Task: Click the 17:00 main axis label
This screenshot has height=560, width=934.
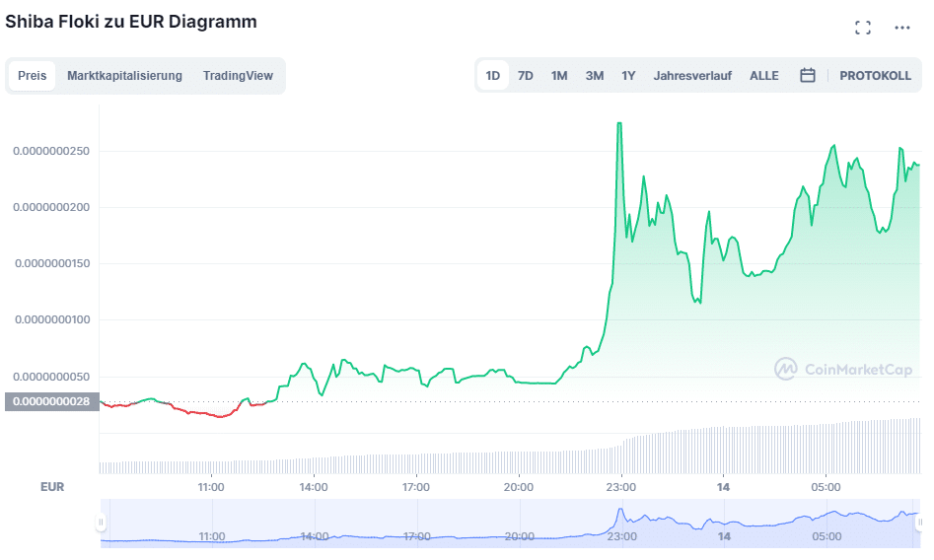Action: pyautogui.click(x=416, y=487)
